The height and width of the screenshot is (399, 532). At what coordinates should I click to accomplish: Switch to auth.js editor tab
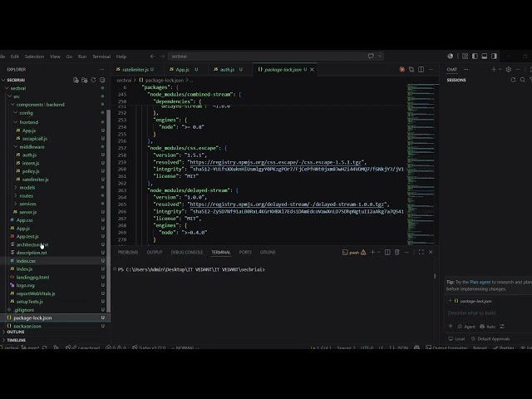click(x=227, y=69)
